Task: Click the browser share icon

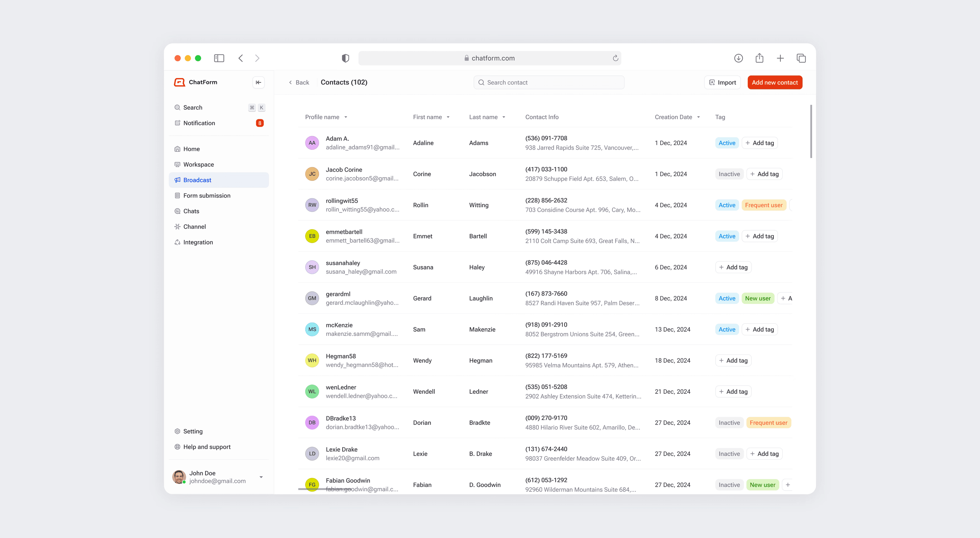Action: 759,58
